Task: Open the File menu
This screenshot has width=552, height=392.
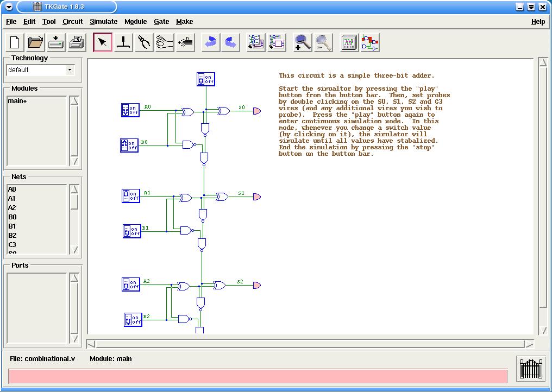Action: [x=11, y=22]
